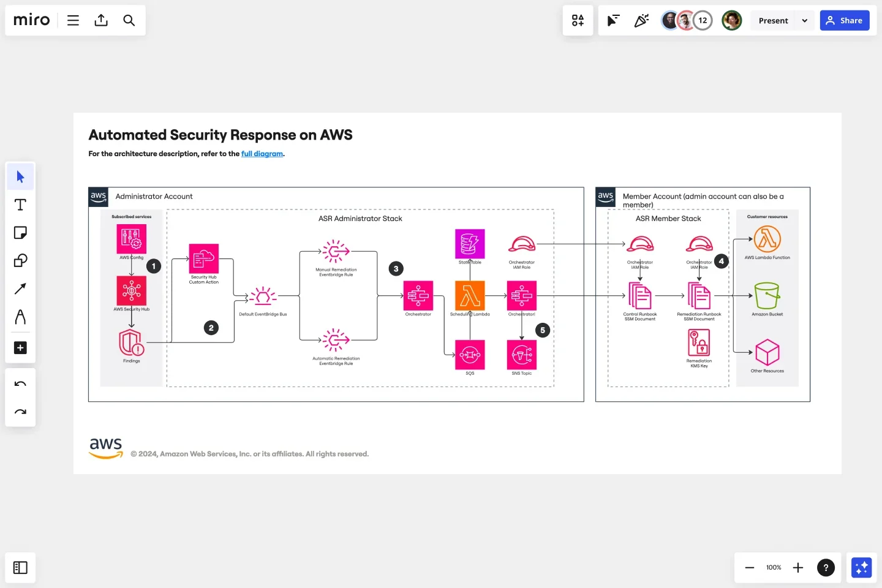The width and height of the screenshot is (882, 588).
Task: Zoom out with the minus button
Action: click(x=749, y=568)
